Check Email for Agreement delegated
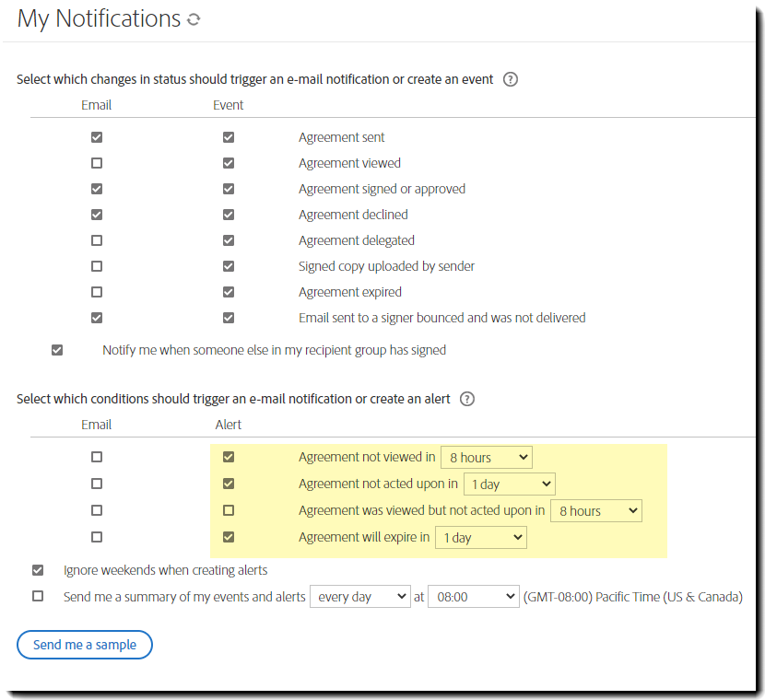The image size is (765, 700). [96, 239]
